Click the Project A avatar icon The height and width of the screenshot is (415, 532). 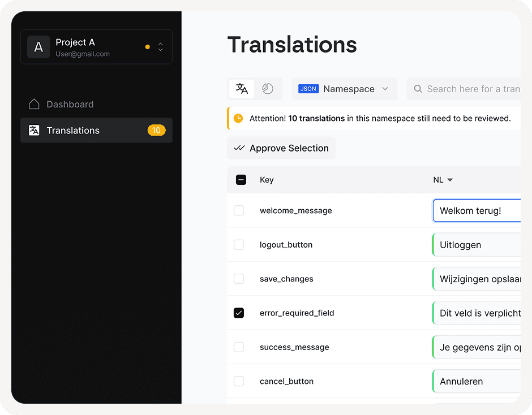pos(38,47)
